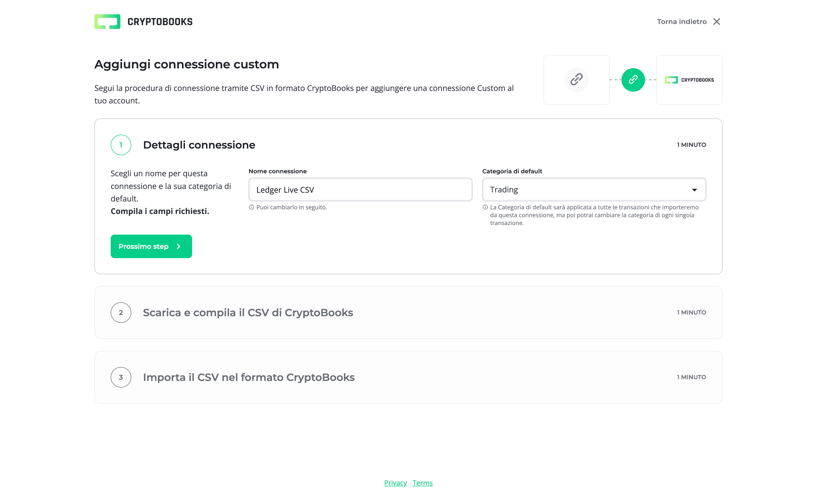Click info icon under Nome connessione field
The image size is (818, 504).
pyautogui.click(x=251, y=207)
